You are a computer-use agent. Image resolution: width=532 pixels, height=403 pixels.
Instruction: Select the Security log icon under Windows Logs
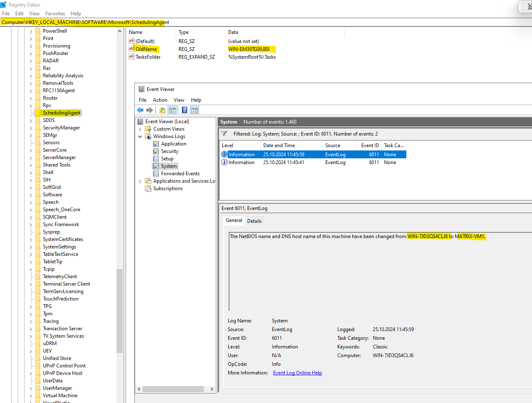(x=156, y=151)
